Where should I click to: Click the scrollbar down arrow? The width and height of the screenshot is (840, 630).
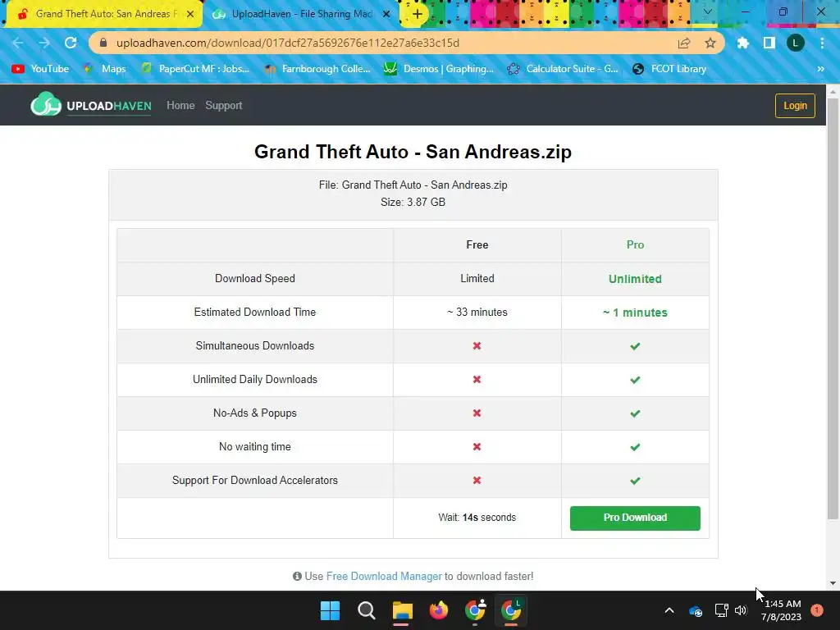(x=833, y=583)
